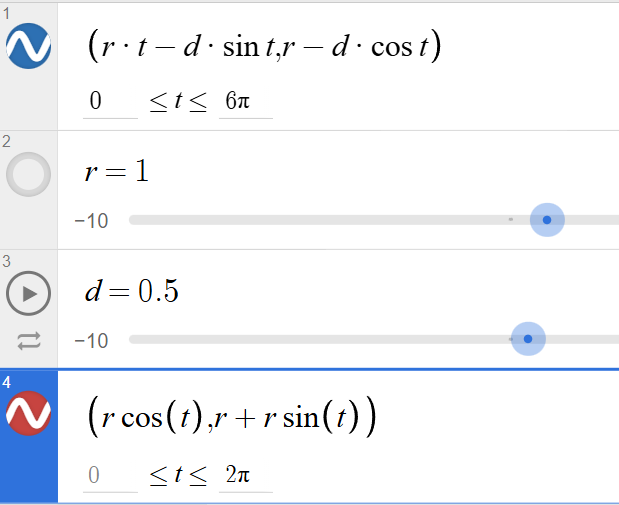Edit the lower bound 0 of expression 1
The image size is (619, 505).
110,101
